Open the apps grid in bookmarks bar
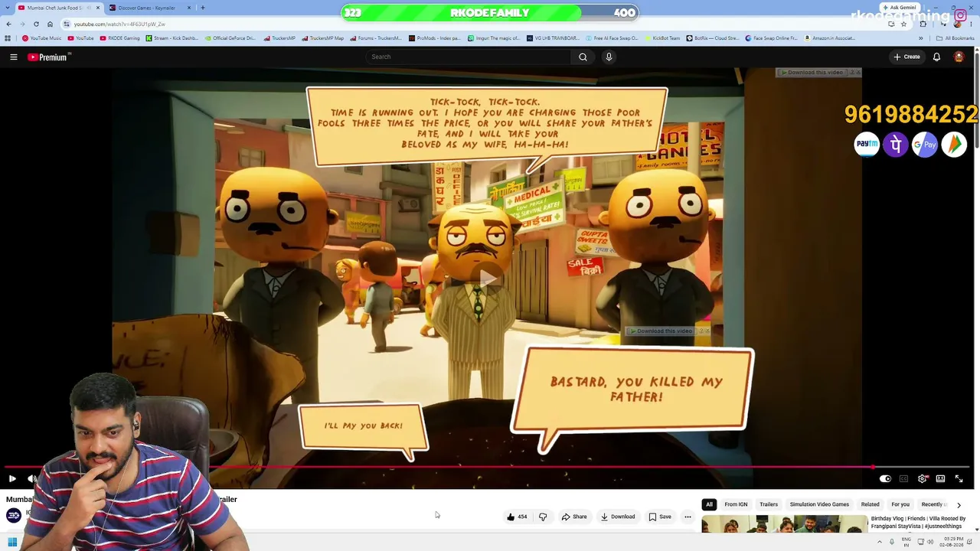Viewport: 980px width, 551px height. pos(8,38)
